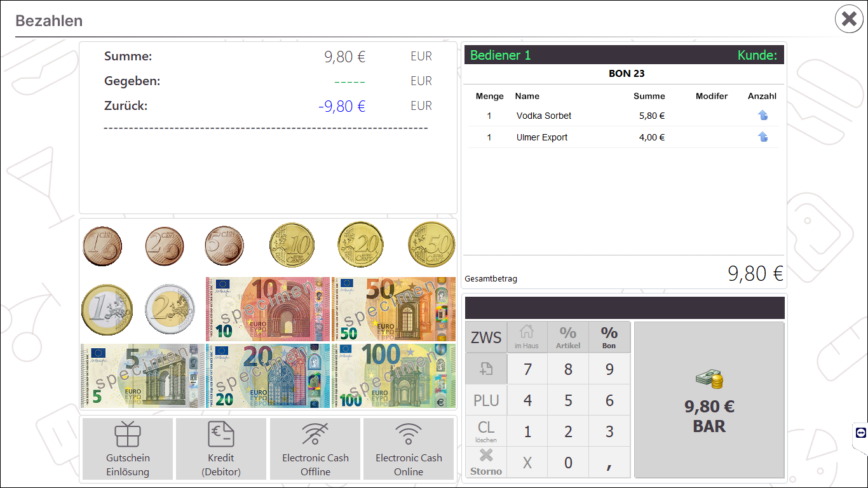The image size is (868, 488).
Task: Click the ZWS subtotal key
Action: coord(486,337)
